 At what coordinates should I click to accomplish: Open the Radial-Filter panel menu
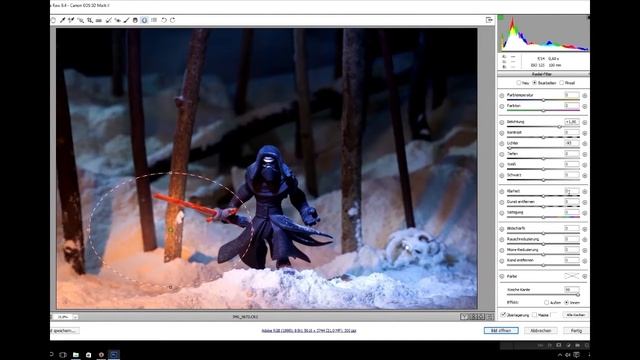(x=588, y=74)
